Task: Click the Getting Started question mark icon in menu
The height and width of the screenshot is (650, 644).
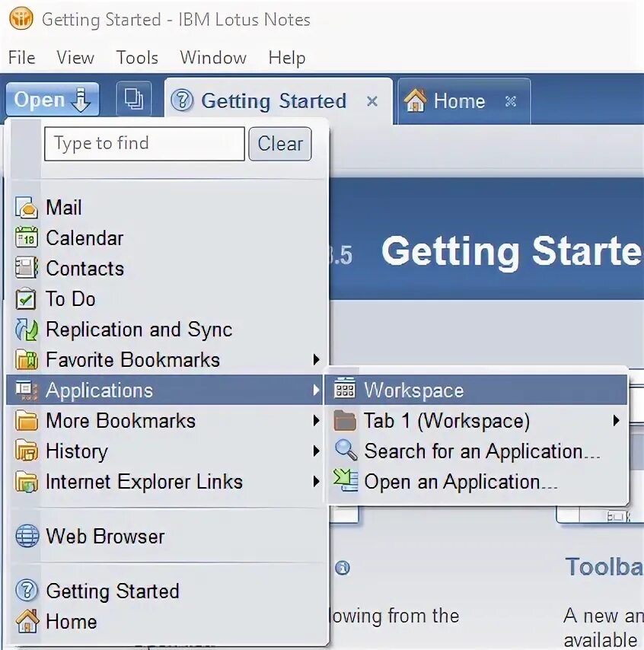Action: click(x=27, y=591)
